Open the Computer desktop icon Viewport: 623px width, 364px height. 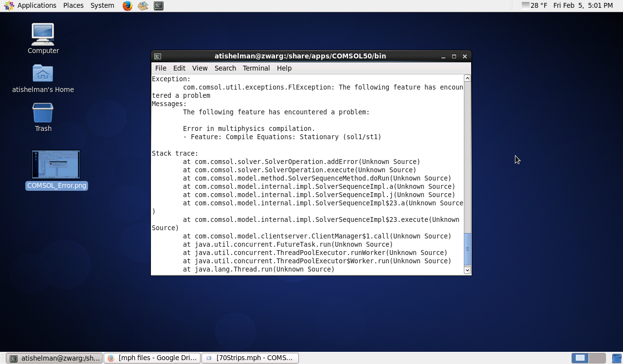(43, 35)
